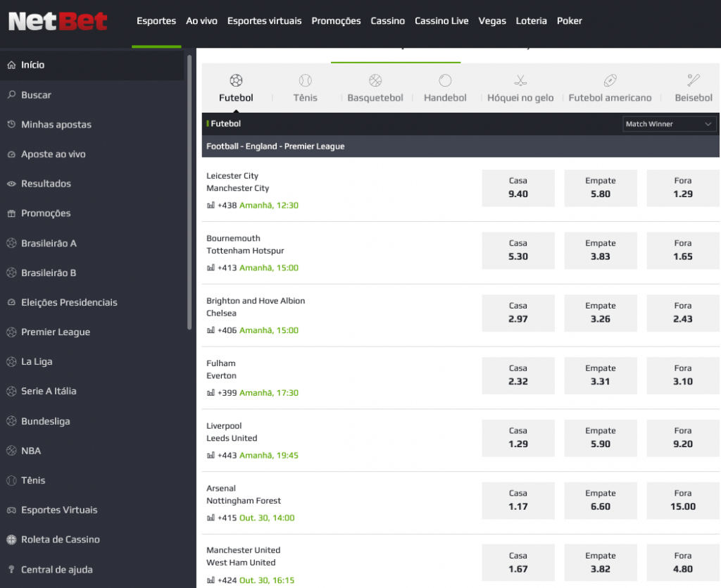Open Poker in top navigation
Image resolution: width=721 pixels, height=588 pixels.
(569, 20)
